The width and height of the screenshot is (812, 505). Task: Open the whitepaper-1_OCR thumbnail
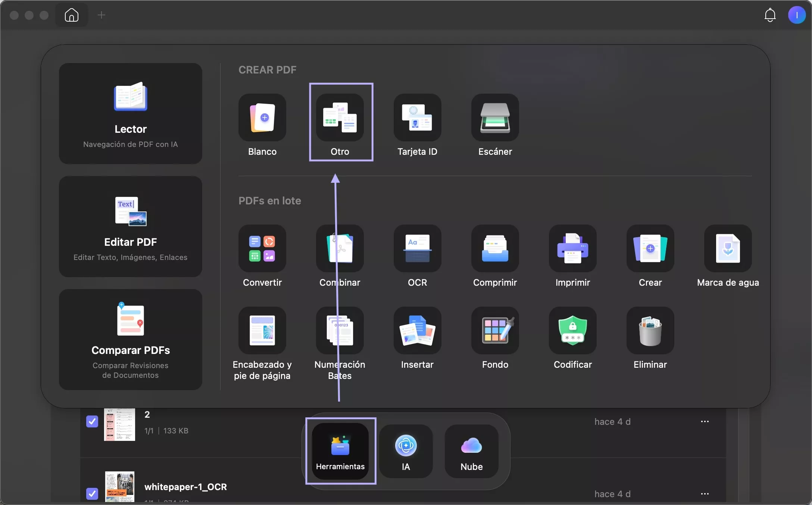(119, 487)
